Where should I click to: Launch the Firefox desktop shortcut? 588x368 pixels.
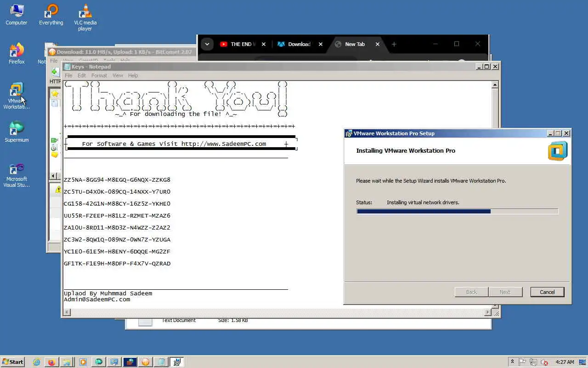pyautogui.click(x=17, y=54)
